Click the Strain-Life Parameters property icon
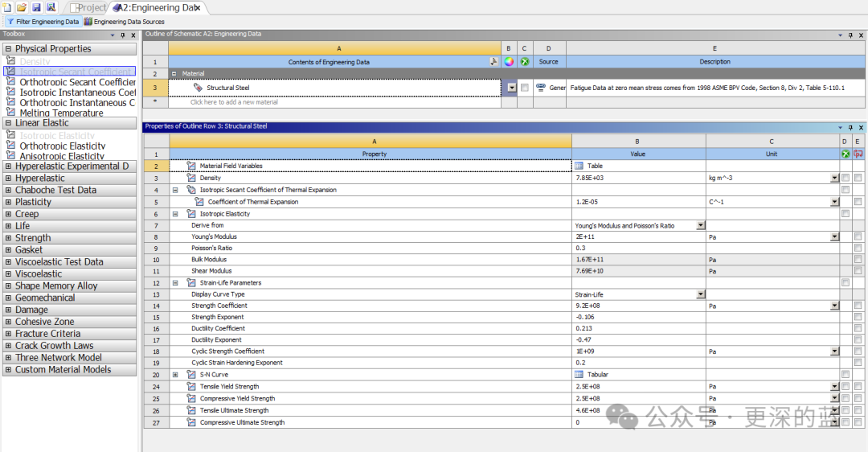The height and width of the screenshot is (452, 868). pyautogui.click(x=191, y=282)
